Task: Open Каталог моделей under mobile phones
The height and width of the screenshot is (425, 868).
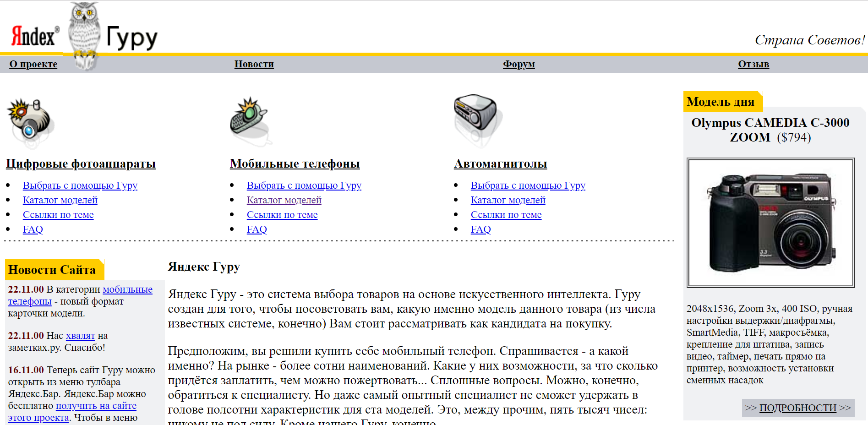Action: pos(284,200)
